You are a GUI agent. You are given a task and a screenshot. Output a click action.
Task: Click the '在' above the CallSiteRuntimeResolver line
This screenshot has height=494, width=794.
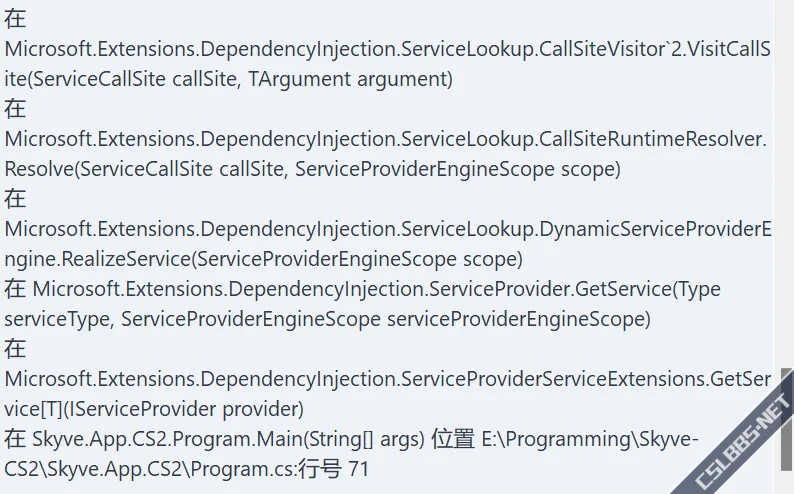click(15, 109)
